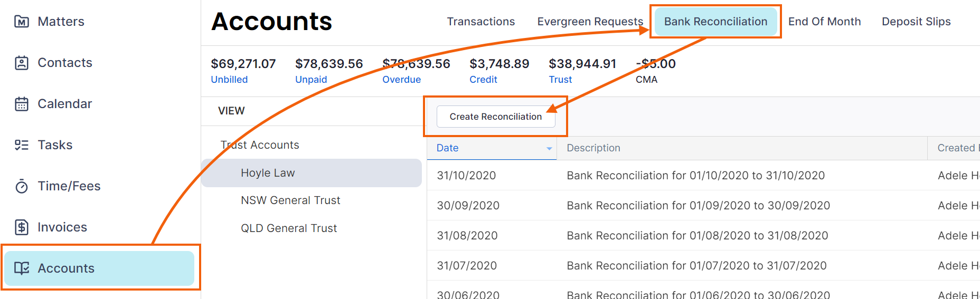View the Trust balance link
The height and width of the screenshot is (299, 980).
[x=560, y=80]
